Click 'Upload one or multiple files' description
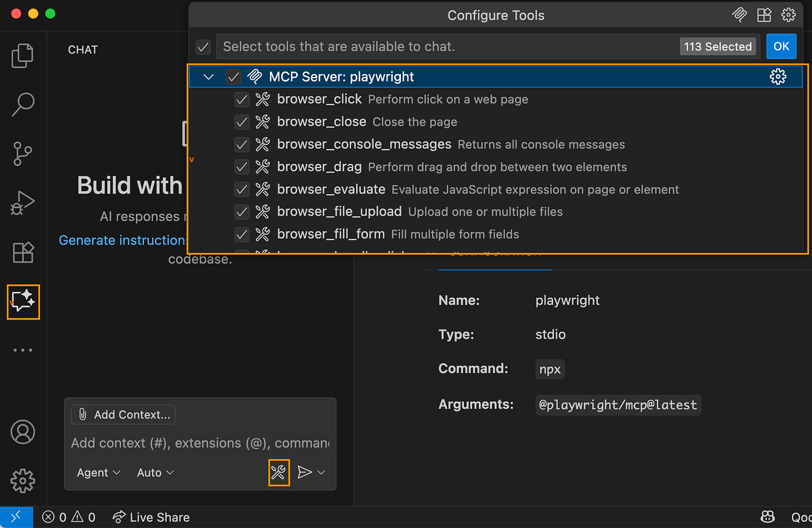 click(485, 212)
